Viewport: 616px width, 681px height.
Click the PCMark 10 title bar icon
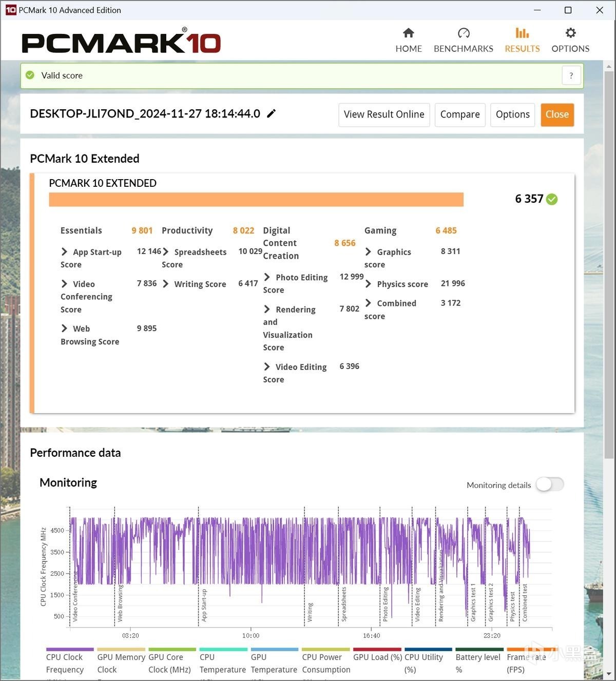10,10
